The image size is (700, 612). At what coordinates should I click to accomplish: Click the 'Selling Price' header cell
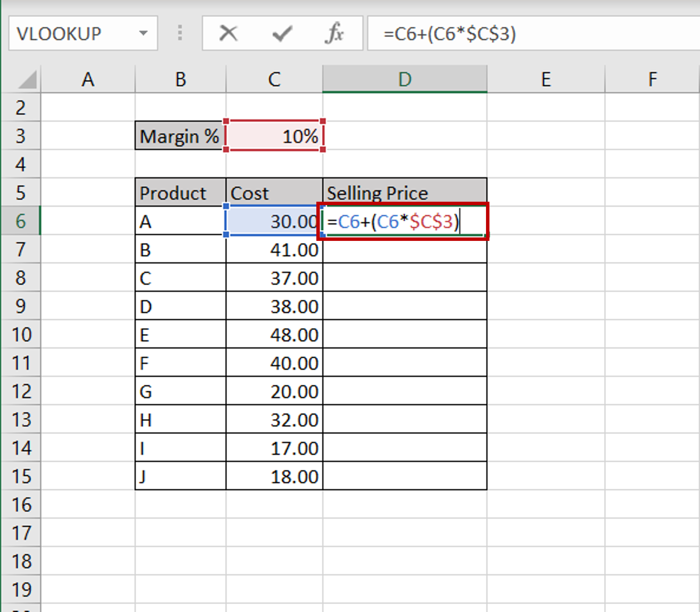coord(405,192)
